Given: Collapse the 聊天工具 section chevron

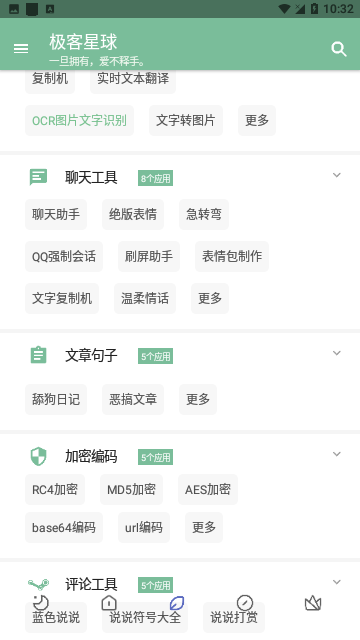Looking at the screenshot, I should [x=337, y=175].
